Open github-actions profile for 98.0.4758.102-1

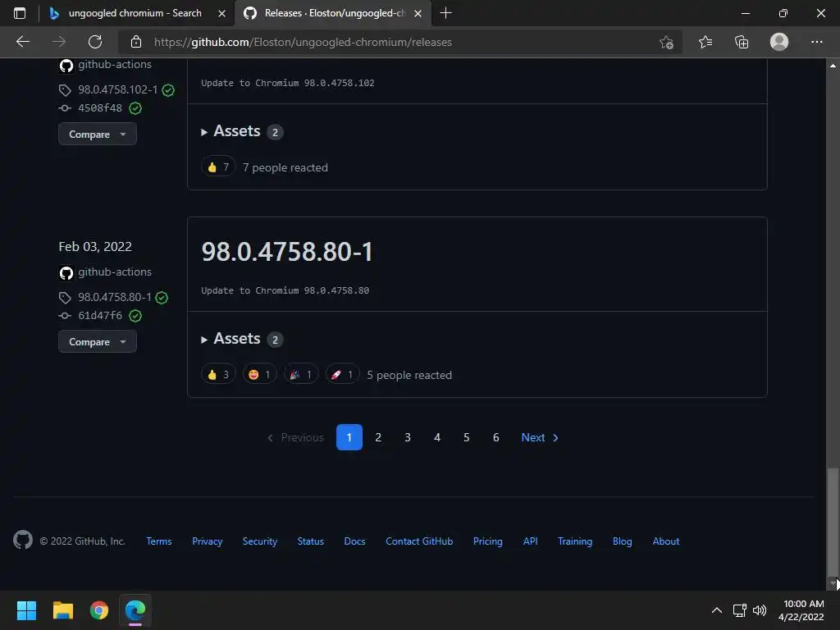click(115, 64)
